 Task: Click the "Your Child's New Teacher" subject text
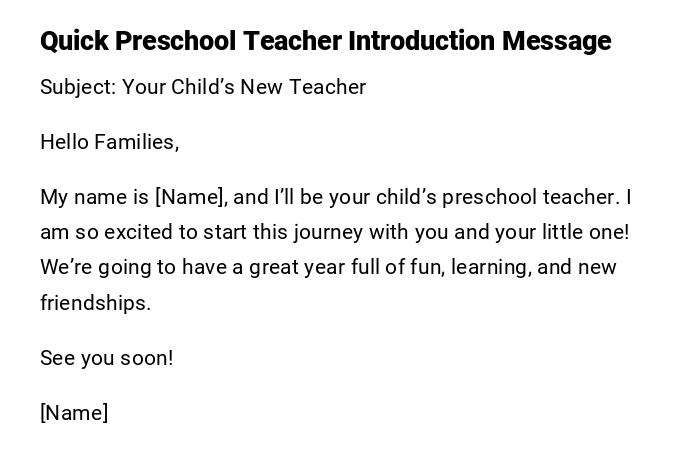pyautogui.click(x=244, y=87)
